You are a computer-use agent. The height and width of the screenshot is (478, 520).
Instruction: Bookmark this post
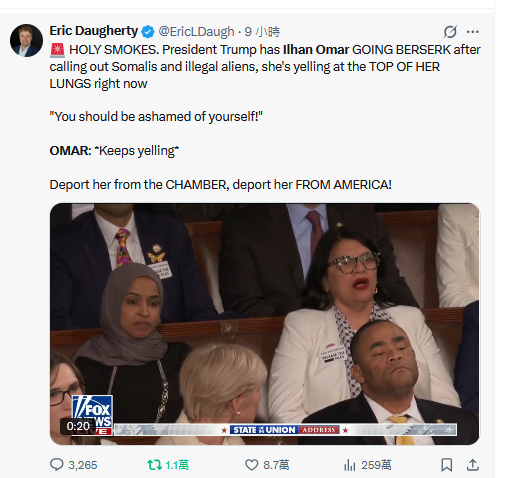coord(447,465)
